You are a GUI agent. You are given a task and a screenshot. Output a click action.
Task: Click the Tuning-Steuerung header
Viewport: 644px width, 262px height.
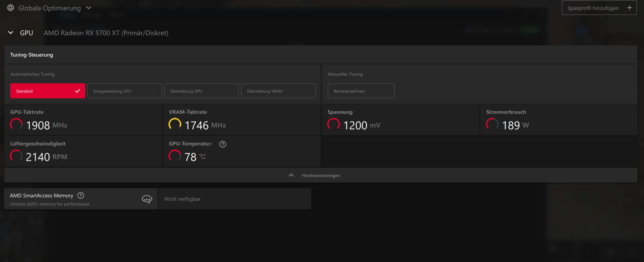[32, 55]
